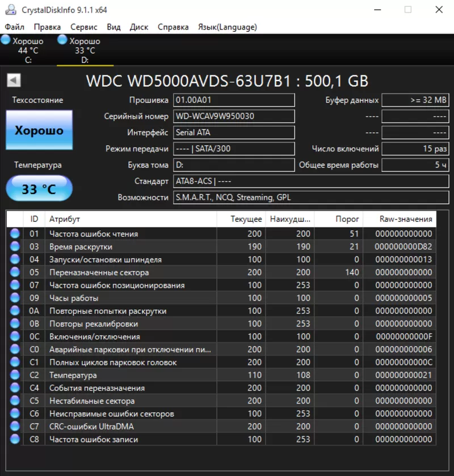Viewport: 454px width, 476px height.
Task: Switch to disk D: tab at 33 °C
Action: point(85,50)
